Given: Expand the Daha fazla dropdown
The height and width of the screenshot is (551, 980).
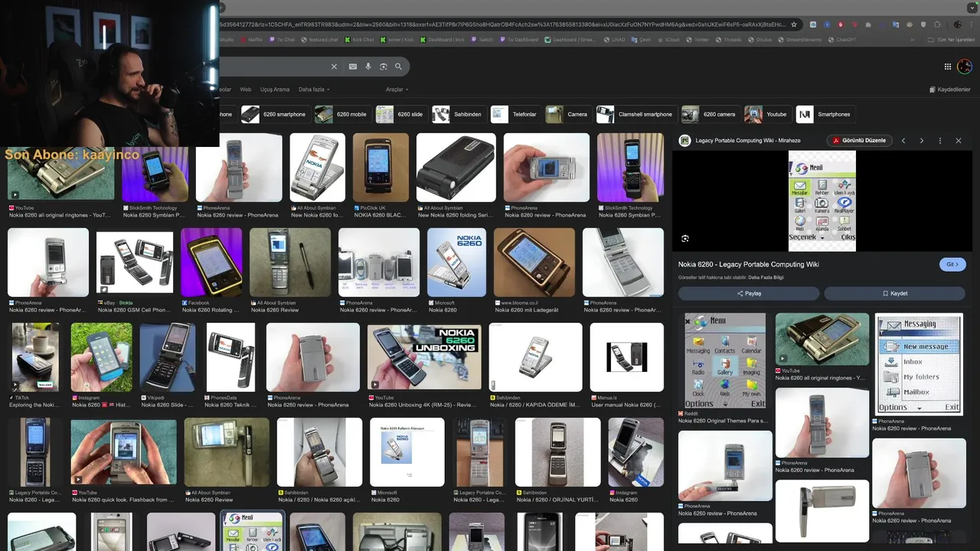Looking at the screenshot, I should 314,90.
